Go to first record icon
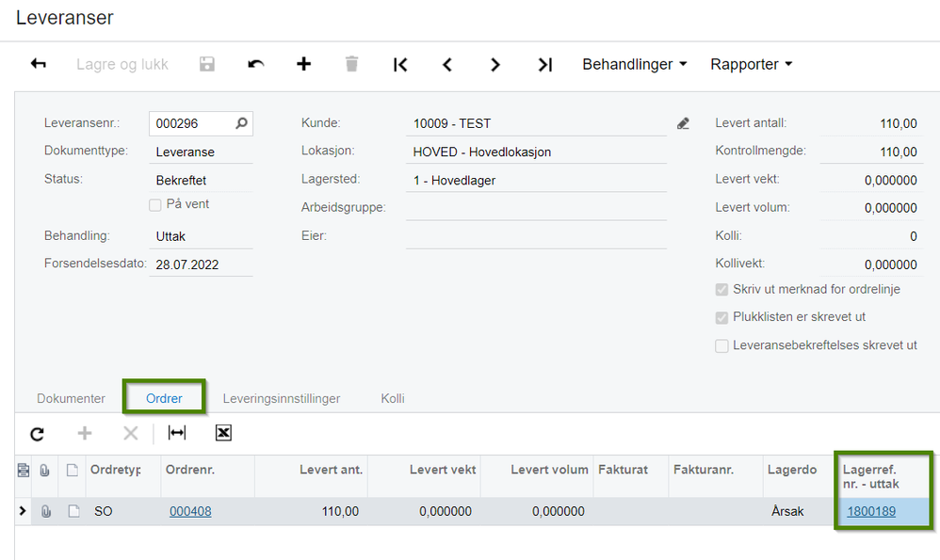Viewport: 940px width, 560px height. click(400, 64)
